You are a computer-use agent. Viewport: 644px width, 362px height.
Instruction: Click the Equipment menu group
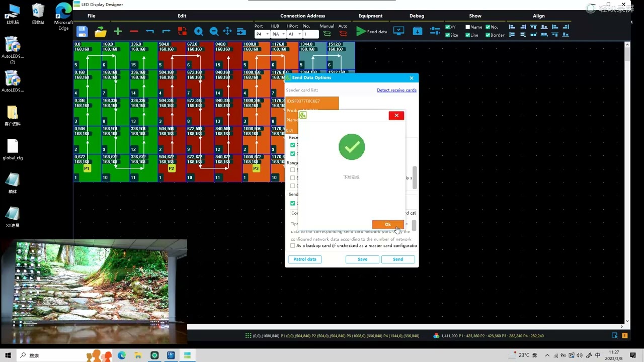coord(370,16)
